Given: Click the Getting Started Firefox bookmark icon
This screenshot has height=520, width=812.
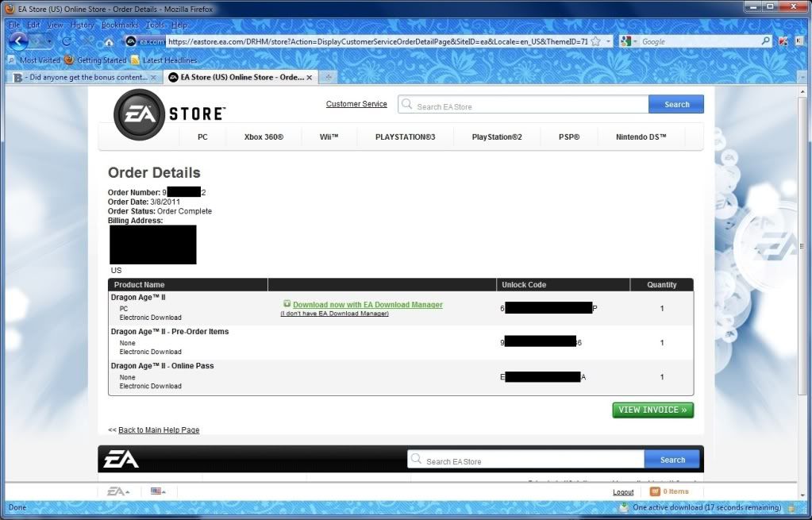Looking at the screenshot, I should [69, 60].
